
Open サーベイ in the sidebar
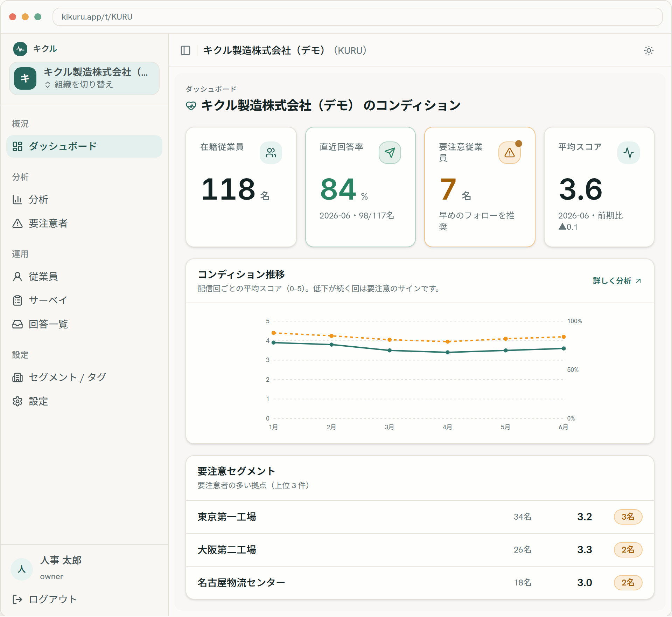coord(84,300)
